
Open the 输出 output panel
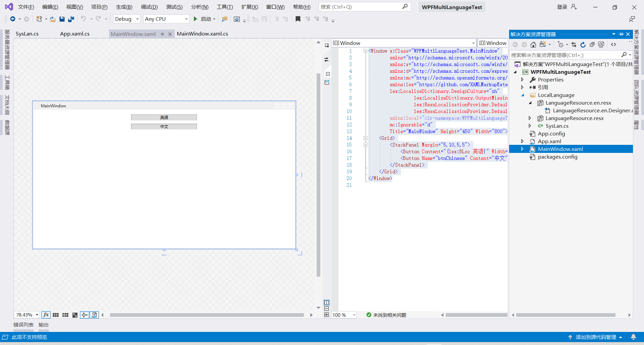(x=44, y=325)
